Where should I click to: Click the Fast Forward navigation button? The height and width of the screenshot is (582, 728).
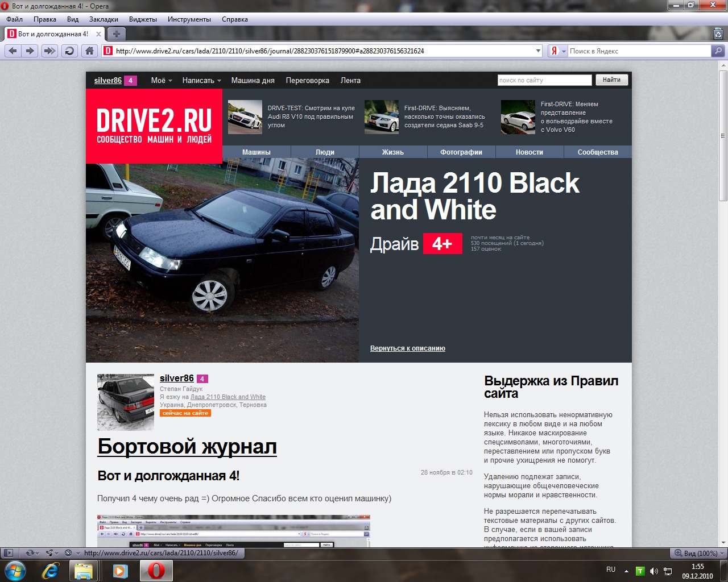(x=49, y=51)
